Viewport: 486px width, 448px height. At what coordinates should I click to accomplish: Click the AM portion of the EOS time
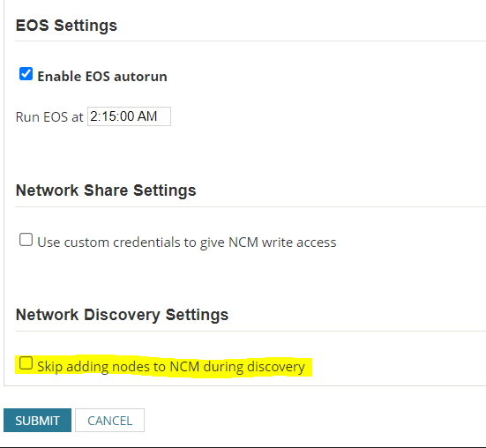click(147, 116)
